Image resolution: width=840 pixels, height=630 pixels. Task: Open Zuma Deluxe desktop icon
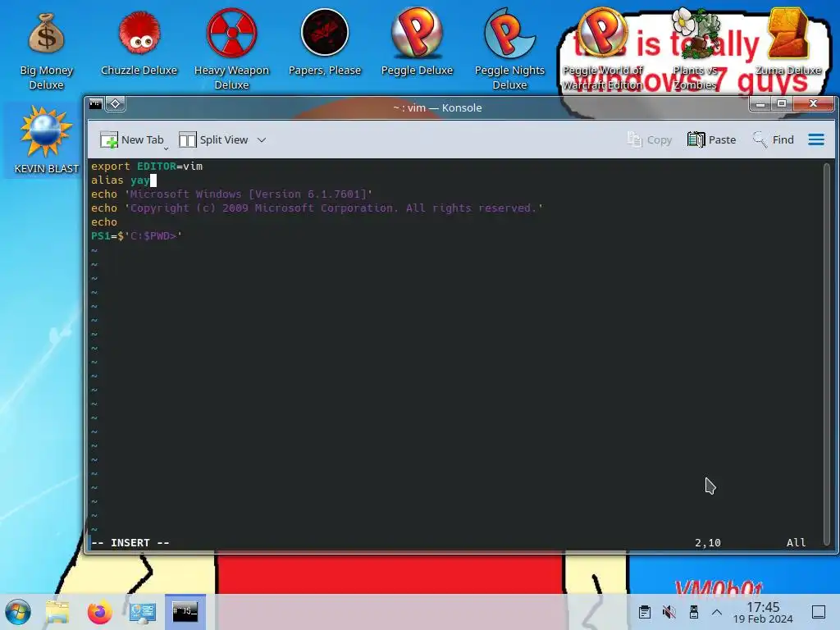tap(787, 43)
